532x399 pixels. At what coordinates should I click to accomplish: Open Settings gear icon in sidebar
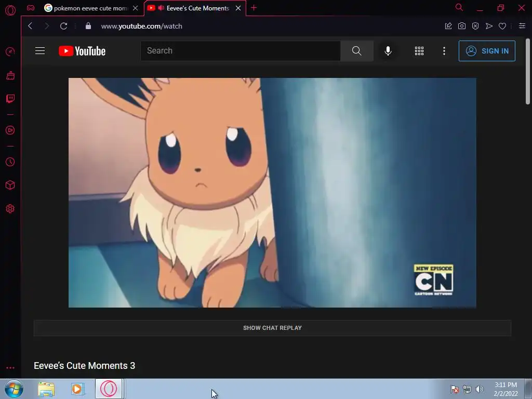click(x=10, y=209)
